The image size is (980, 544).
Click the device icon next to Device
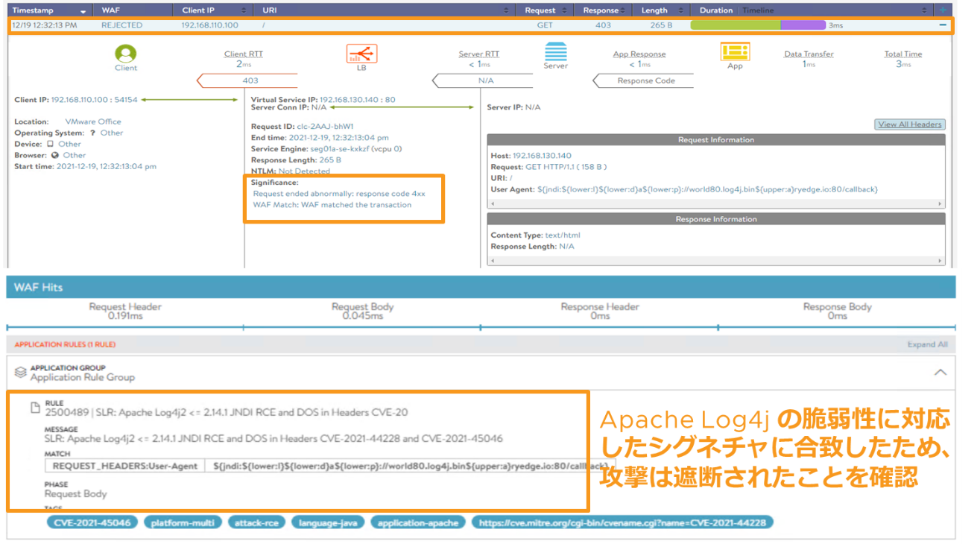pos(50,144)
